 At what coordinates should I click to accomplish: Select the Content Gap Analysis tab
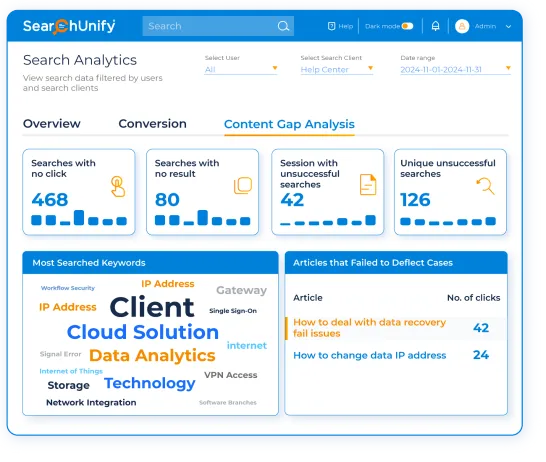289,124
